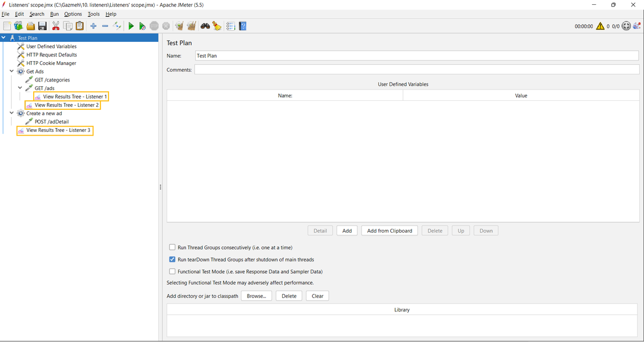Click the 00:00:00 elapsed timer
This screenshot has width=644, height=342.
(x=584, y=26)
